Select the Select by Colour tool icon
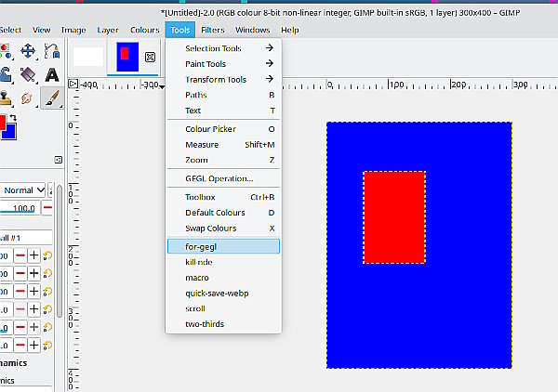This screenshot has height=392, width=558. (x=6, y=51)
